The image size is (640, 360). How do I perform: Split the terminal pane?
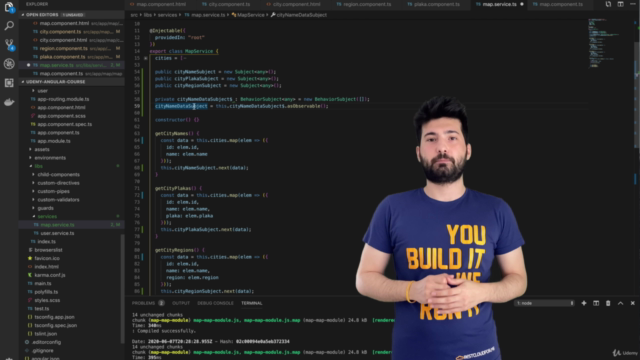click(x=596, y=303)
